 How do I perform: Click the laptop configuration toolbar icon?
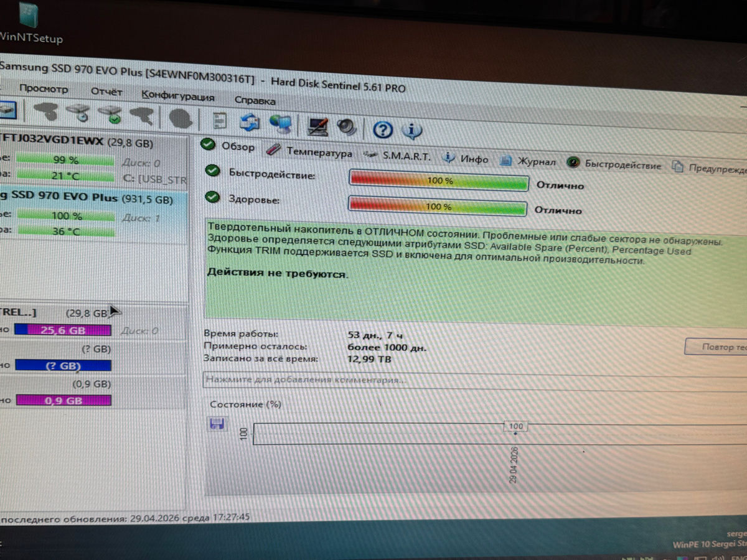click(x=318, y=126)
